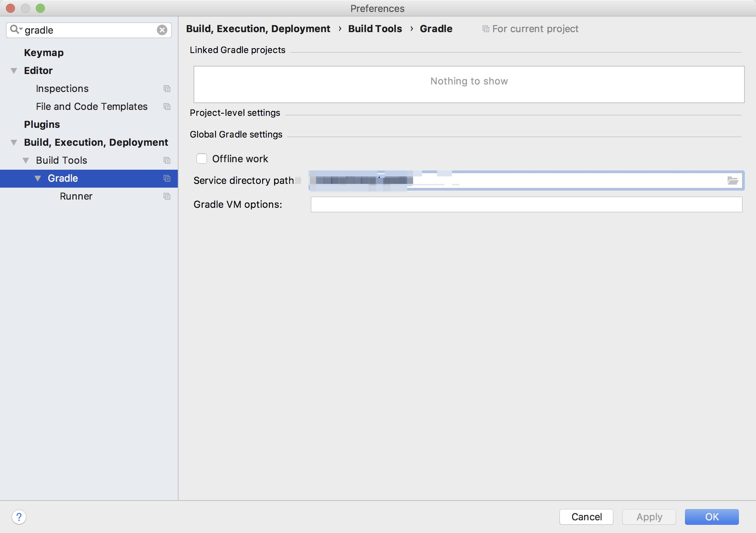This screenshot has height=533, width=756.
Task: Collapse Build, Execution, Deployment section
Action: (13, 142)
